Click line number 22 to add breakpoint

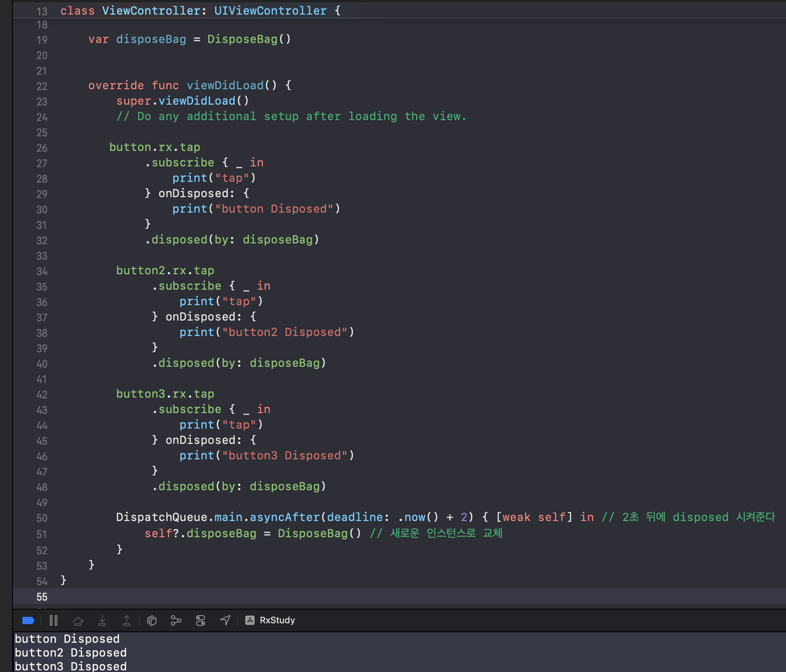click(x=42, y=86)
